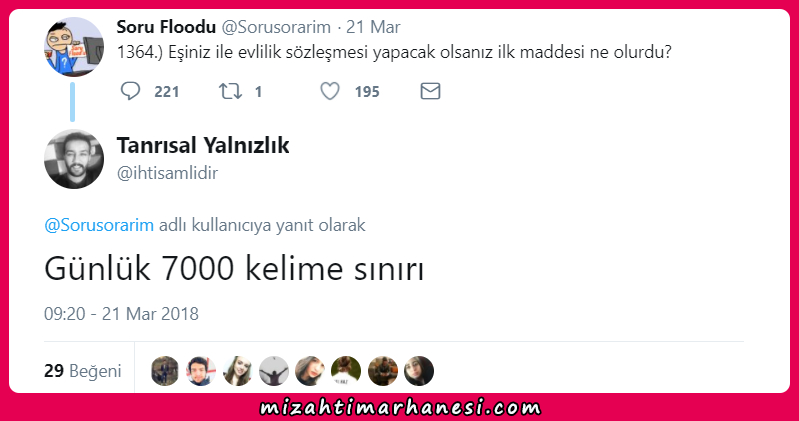Like the tweet with heart icon
This screenshot has height=421, width=799.
tap(330, 91)
